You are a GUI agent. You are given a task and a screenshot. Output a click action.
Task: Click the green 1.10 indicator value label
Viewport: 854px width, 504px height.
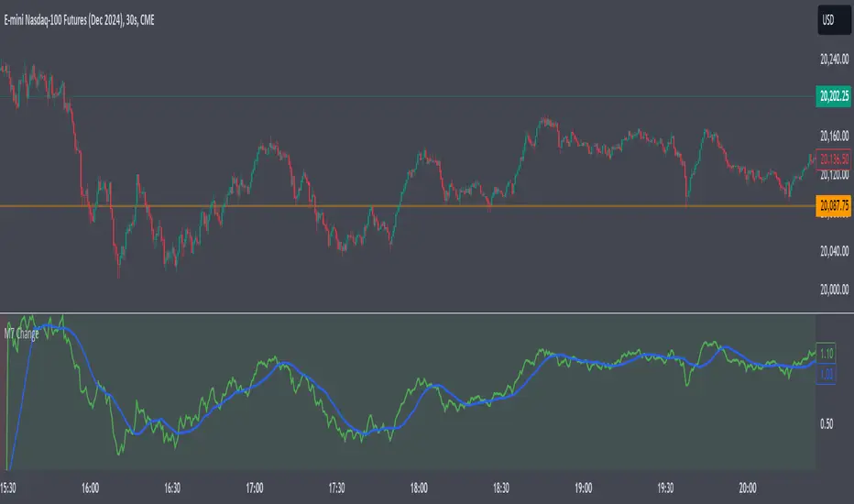tap(826, 353)
